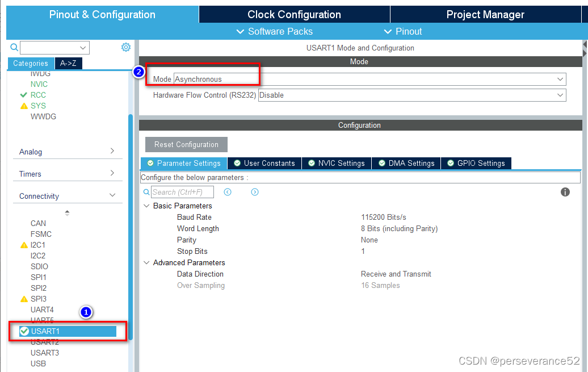Click the previous search result arrow icon

228,192
